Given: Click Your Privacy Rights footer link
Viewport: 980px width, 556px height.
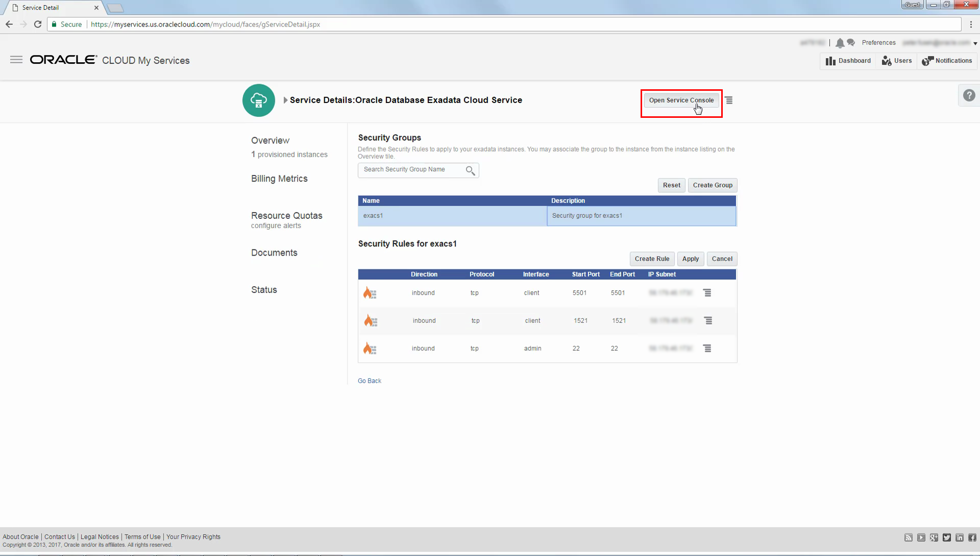Looking at the screenshot, I should pos(193,537).
